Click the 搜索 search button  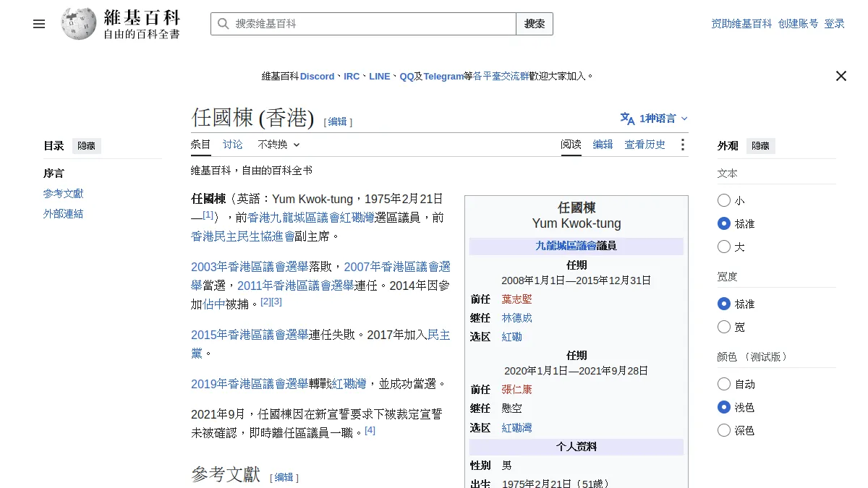[x=535, y=24]
